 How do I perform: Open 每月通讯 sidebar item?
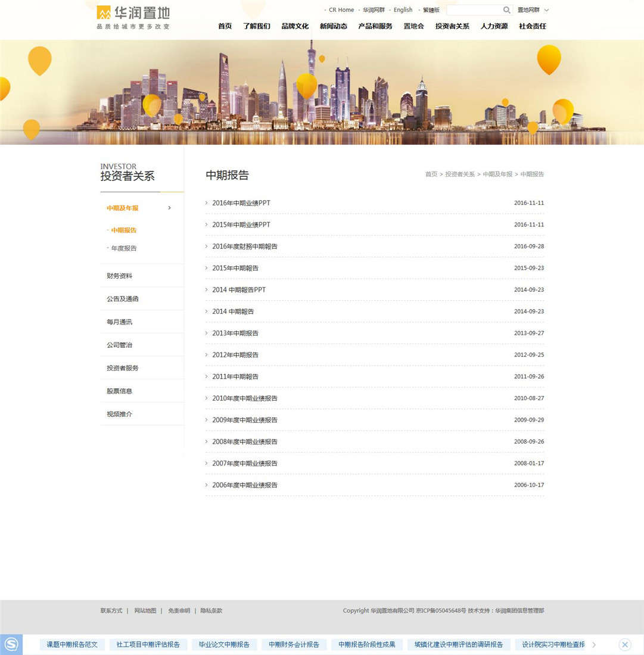tap(120, 322)
